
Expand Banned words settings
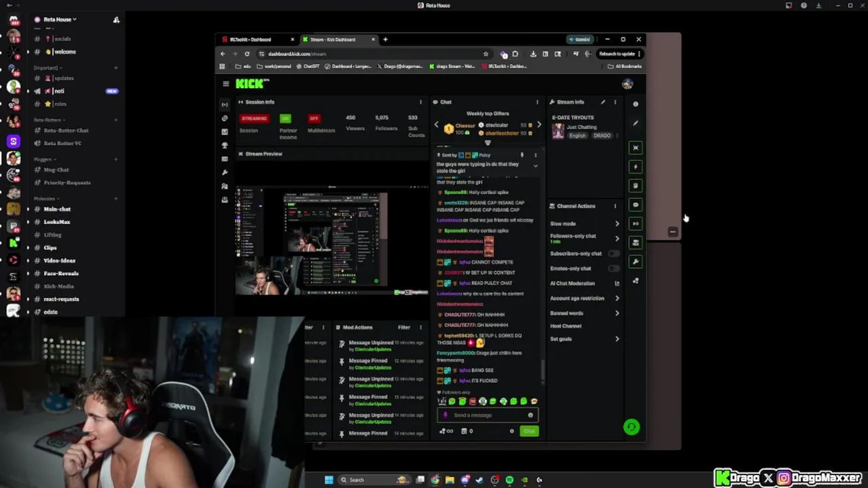617,313
